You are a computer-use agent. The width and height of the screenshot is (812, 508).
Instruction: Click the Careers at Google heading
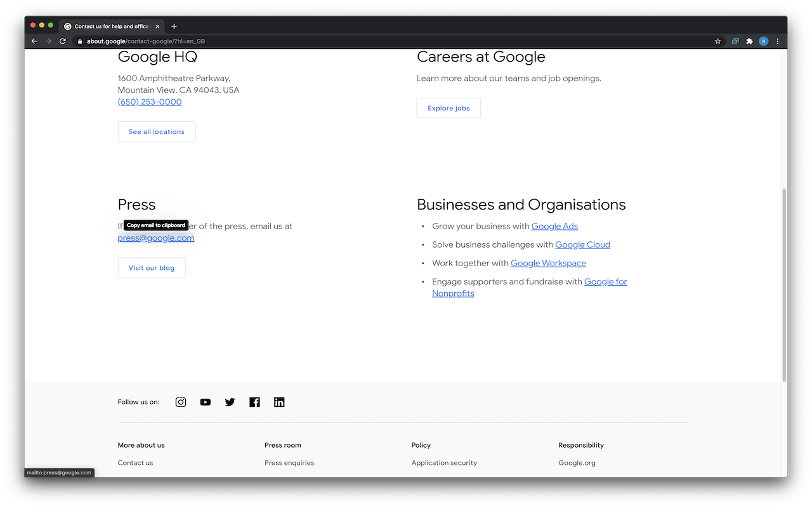[481, 57]
